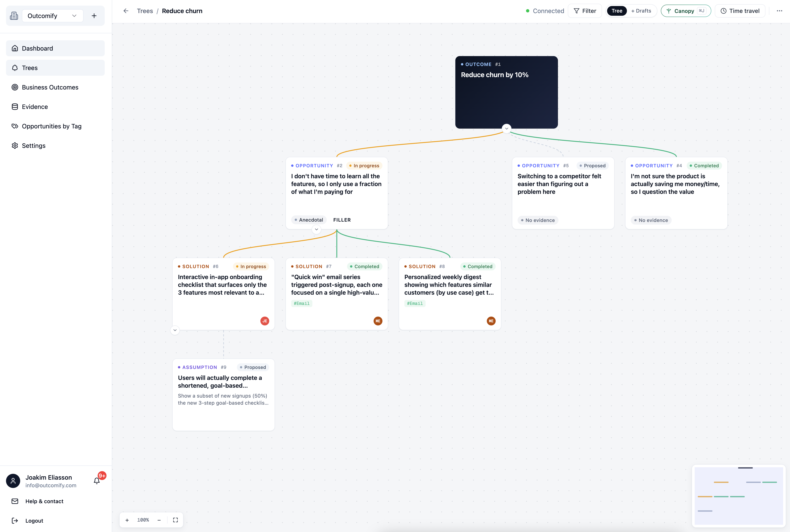Click Joakim Eliasson user name
Image resolution: width=790 pixels, height=532 pixels.
(48, 477)
